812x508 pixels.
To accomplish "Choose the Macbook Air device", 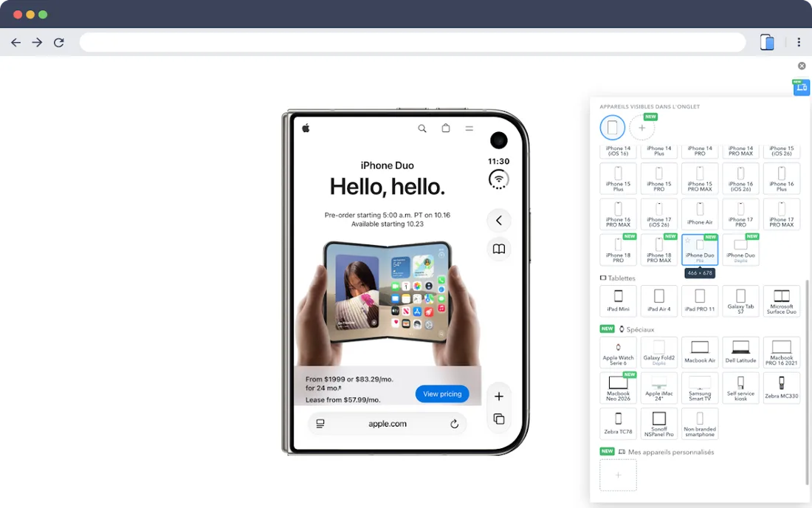I will [700, 352].
